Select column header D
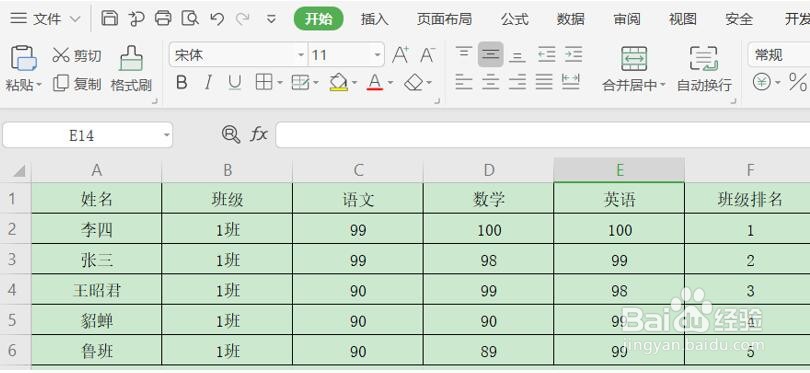 489,170
